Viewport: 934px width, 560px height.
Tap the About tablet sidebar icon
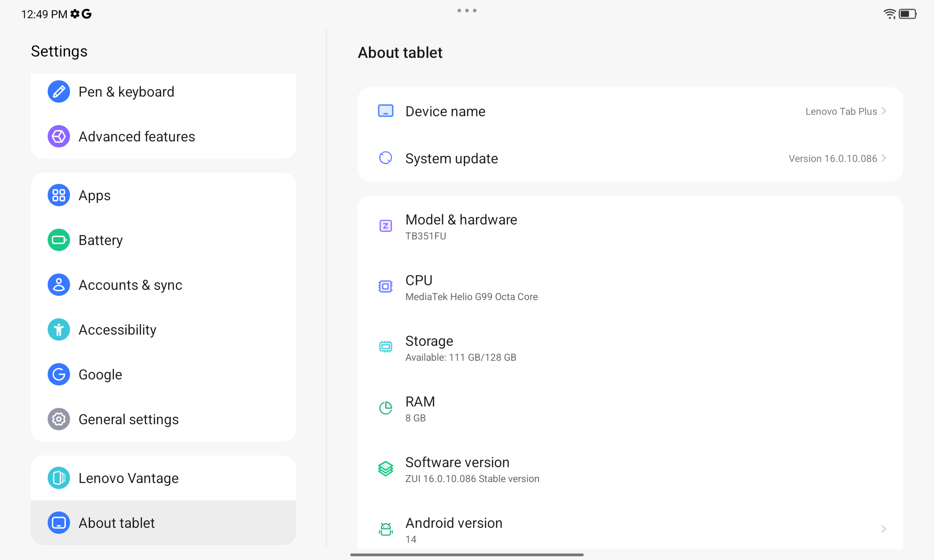click(x=59, y=523)
